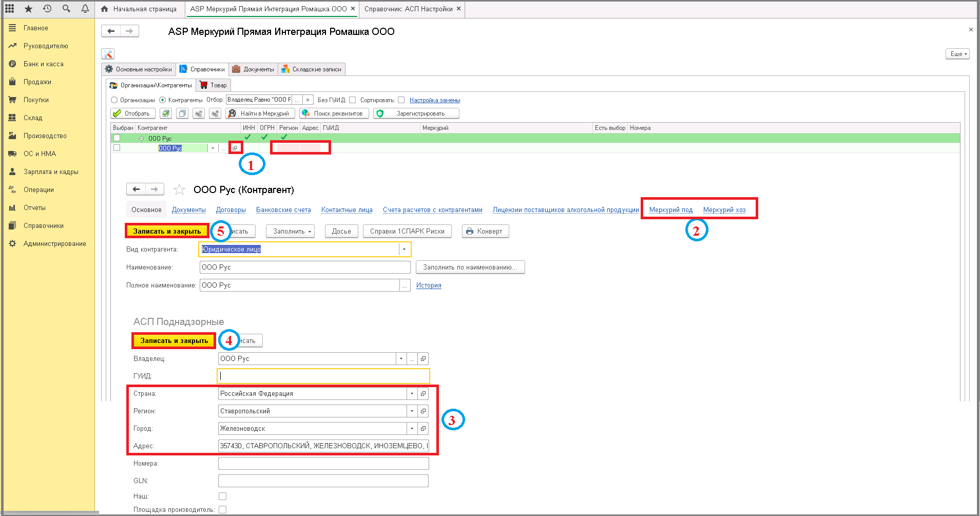Click the search magnifier in top bar
980x516 pixels.
[66, 9]
